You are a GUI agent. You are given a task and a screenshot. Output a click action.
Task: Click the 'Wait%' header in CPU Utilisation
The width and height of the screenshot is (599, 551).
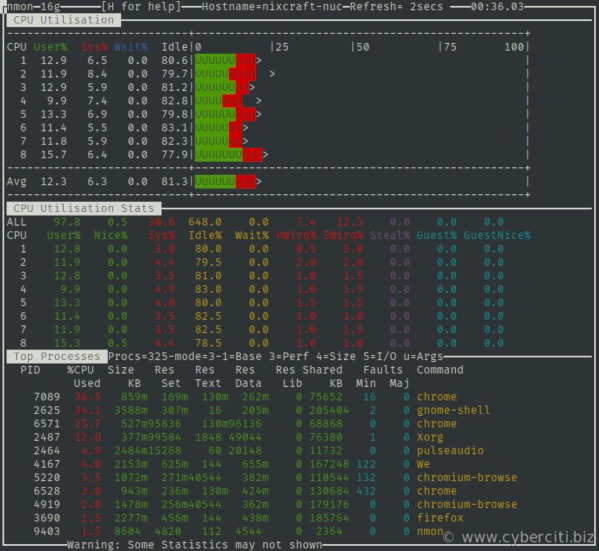[131, 47]
